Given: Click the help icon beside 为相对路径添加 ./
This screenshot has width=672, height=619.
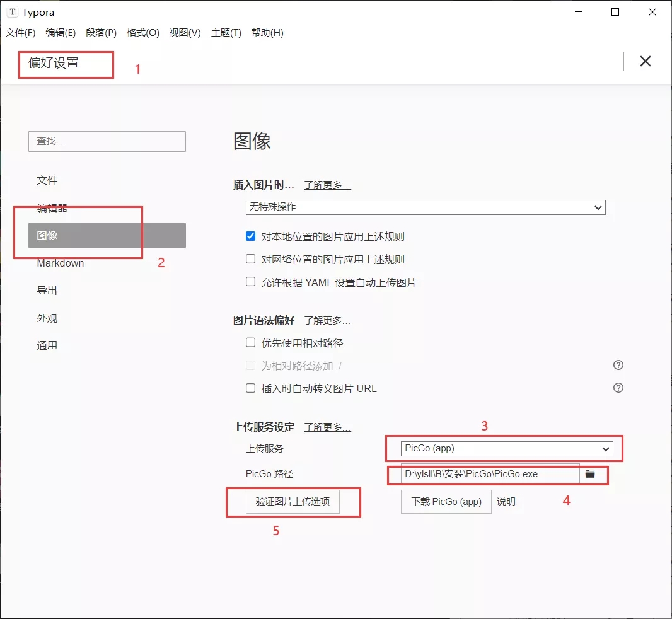Looking at the screenshot, I should click(618, 365).
